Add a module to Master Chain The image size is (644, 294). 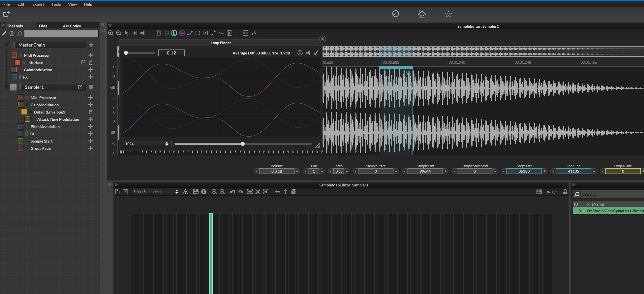(91, 45)
